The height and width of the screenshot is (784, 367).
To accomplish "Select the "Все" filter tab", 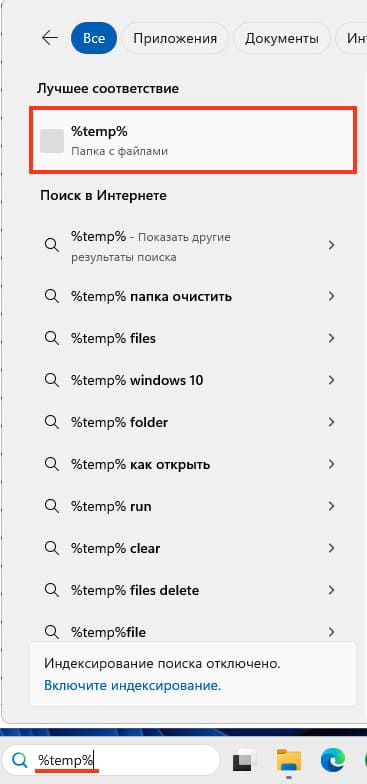I will 94,38.
